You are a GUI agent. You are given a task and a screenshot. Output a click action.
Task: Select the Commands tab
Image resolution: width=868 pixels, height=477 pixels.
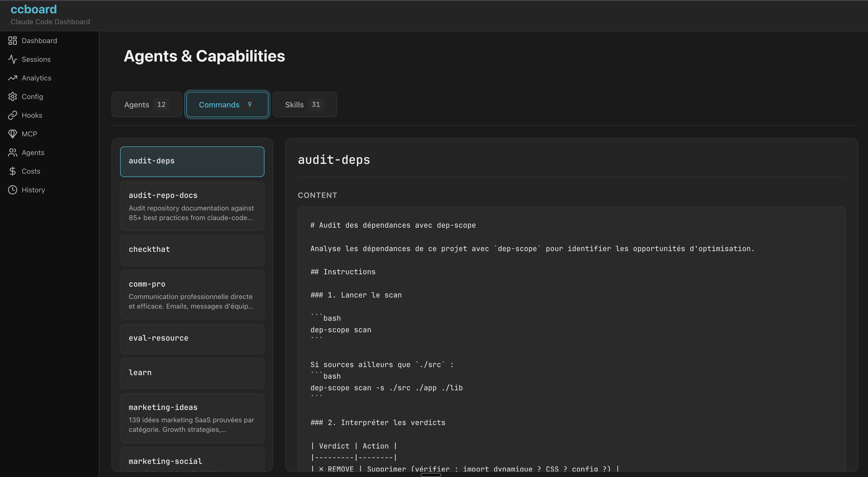click(x=227, y=104)
